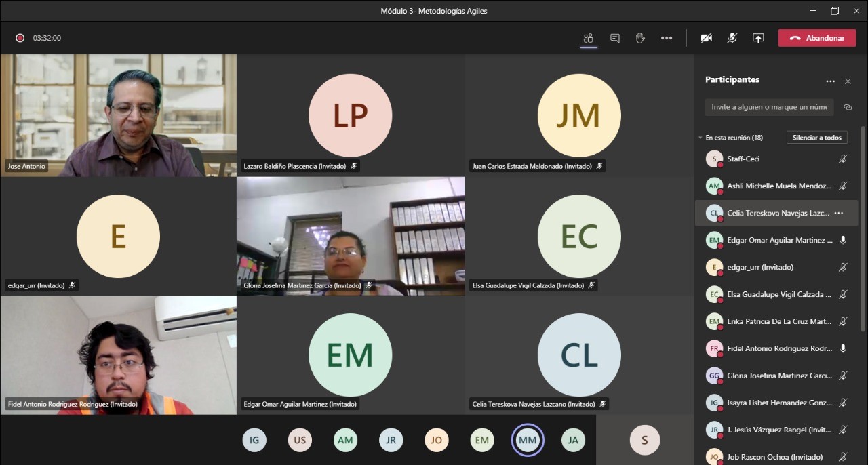Viewport: 868px width, 465px height.
Task: Click Silenciar a todos button
Action: pos(816,138)
